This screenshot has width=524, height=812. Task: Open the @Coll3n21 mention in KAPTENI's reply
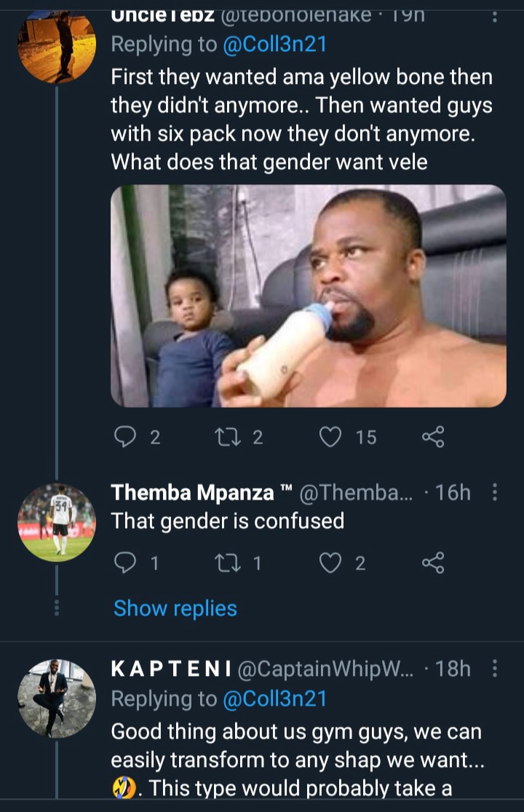274,698
